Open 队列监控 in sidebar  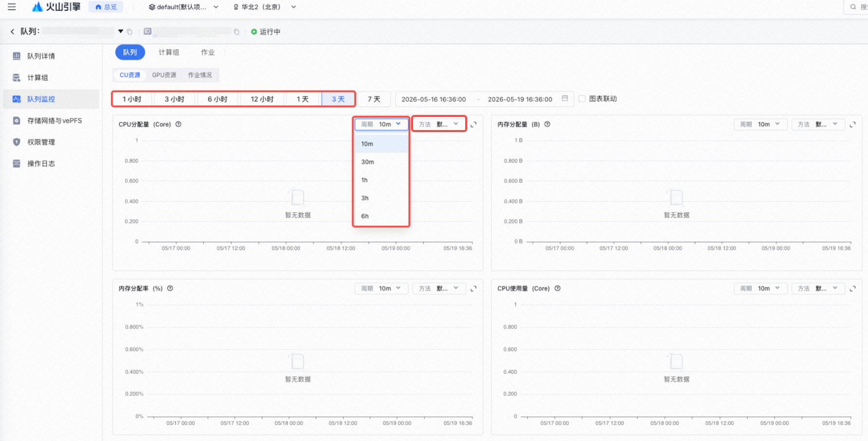(51, 99)
